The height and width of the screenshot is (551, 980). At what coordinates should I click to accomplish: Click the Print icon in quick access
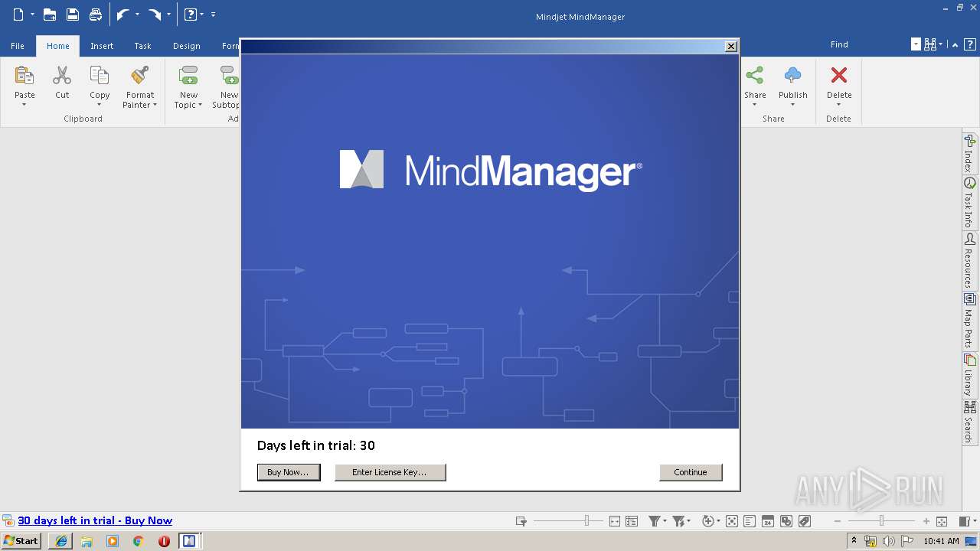[x=96, y=14]
